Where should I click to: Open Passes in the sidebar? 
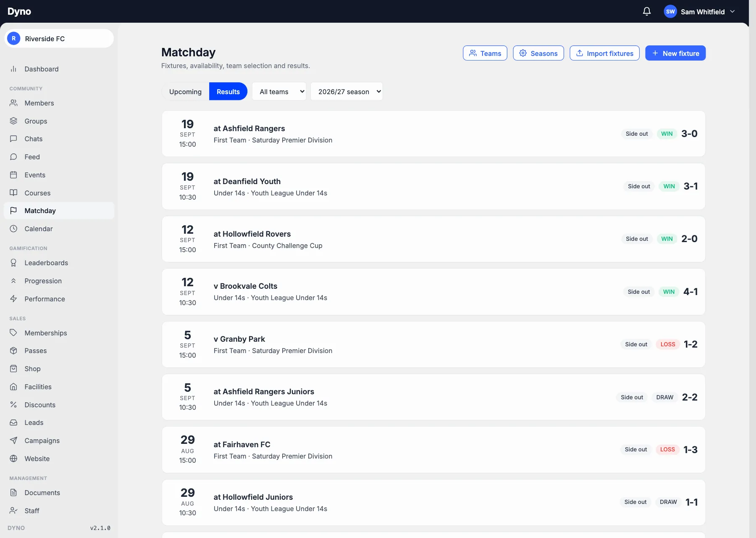click(x=59, y=351)
